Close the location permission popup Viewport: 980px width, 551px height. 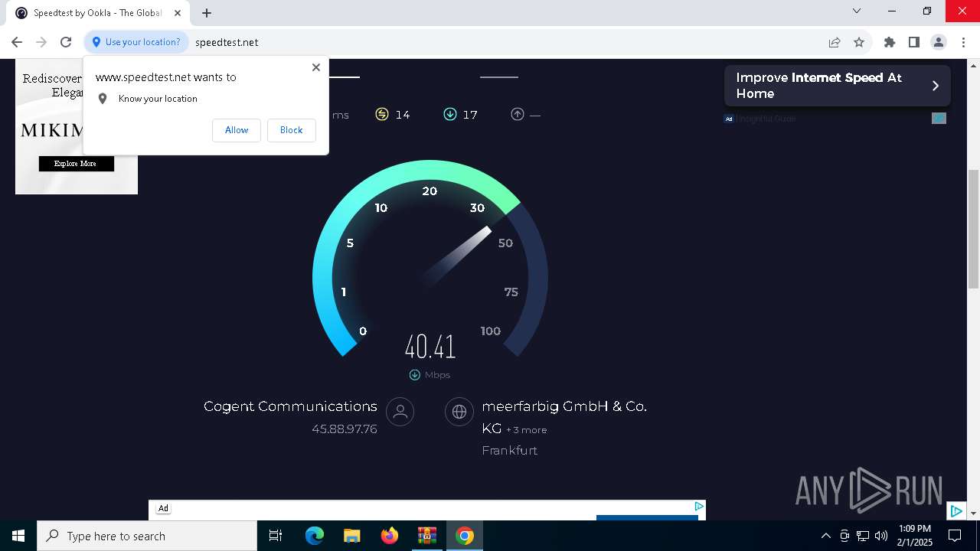click(316, 67)
